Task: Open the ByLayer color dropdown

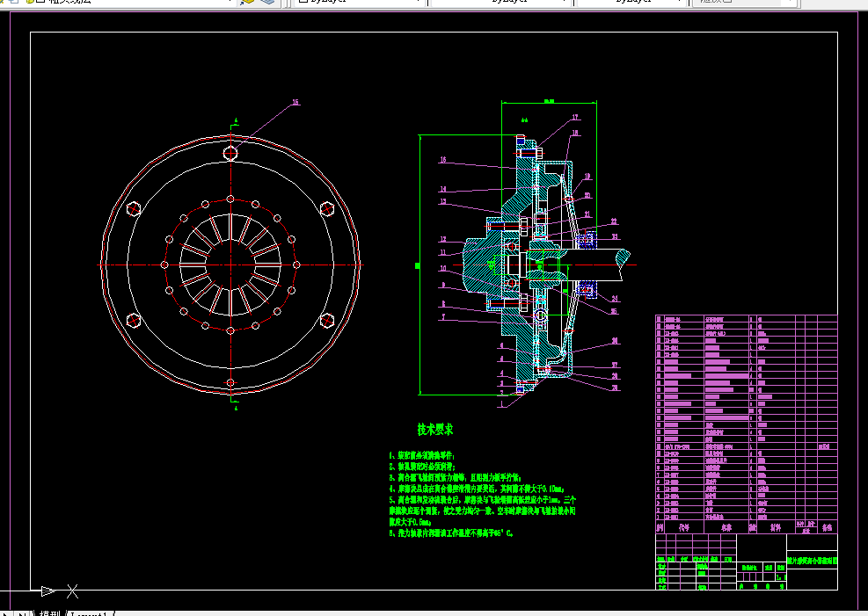Action: [418, 3]
